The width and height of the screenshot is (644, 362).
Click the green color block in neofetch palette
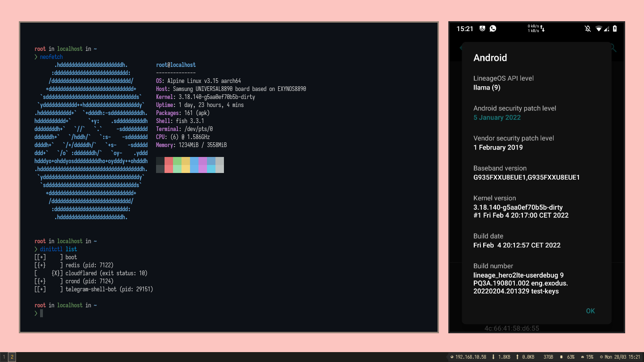(x=177, y=161)
